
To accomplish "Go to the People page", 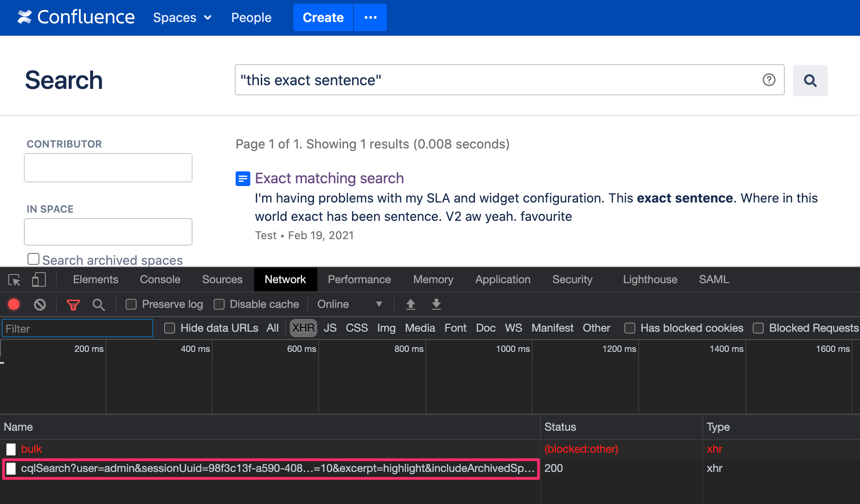I will (251, 17).
